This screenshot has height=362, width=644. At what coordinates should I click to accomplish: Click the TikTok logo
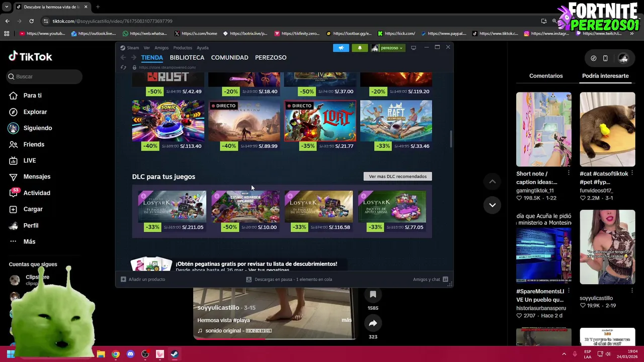point(30,56)
